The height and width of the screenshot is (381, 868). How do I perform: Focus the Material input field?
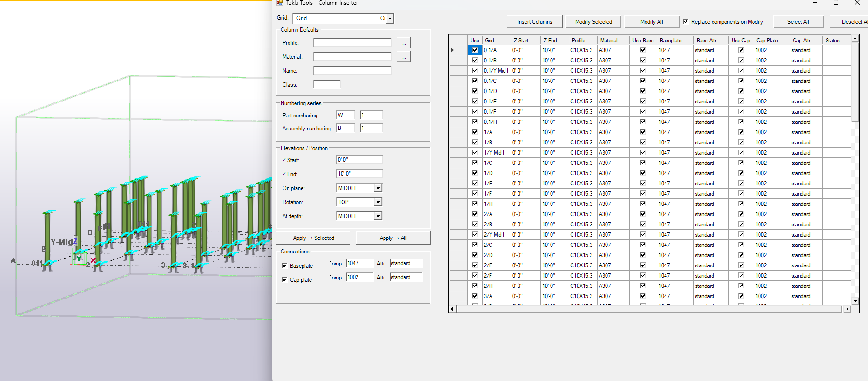coord(352,56)
